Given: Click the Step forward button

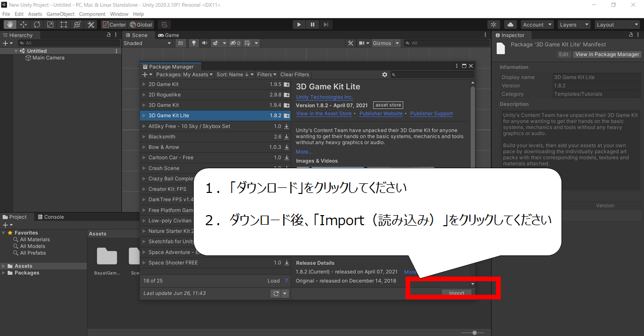Looking at the screenshot, I should click(x=326, y=24).
